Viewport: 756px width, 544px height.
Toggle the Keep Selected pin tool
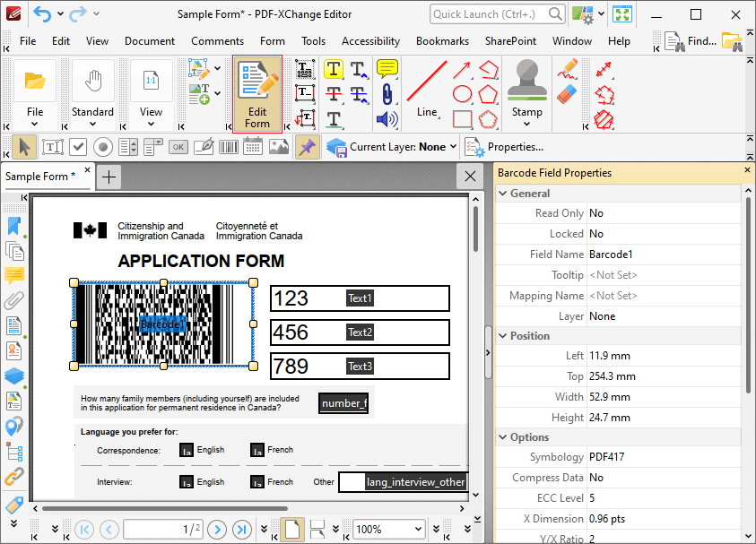click(x=307, y=147)
